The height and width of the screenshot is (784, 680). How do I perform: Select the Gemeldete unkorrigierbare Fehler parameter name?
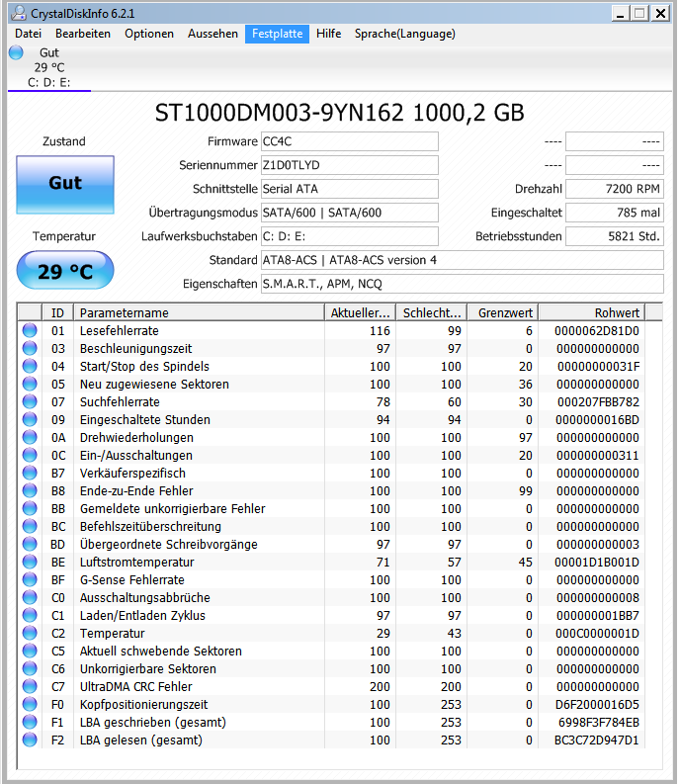(173, 508)
